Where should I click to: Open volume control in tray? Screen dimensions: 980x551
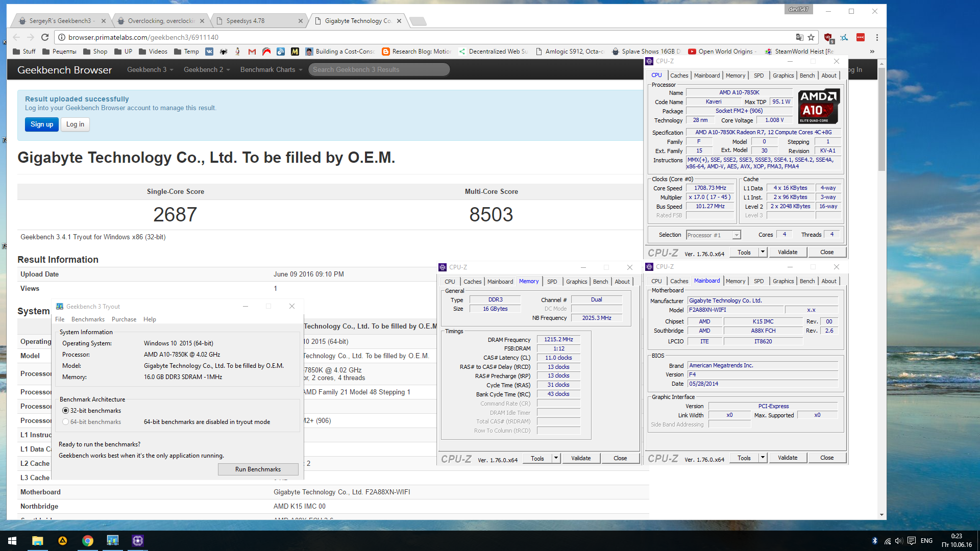pyautogui.click(x=899, y=541)
